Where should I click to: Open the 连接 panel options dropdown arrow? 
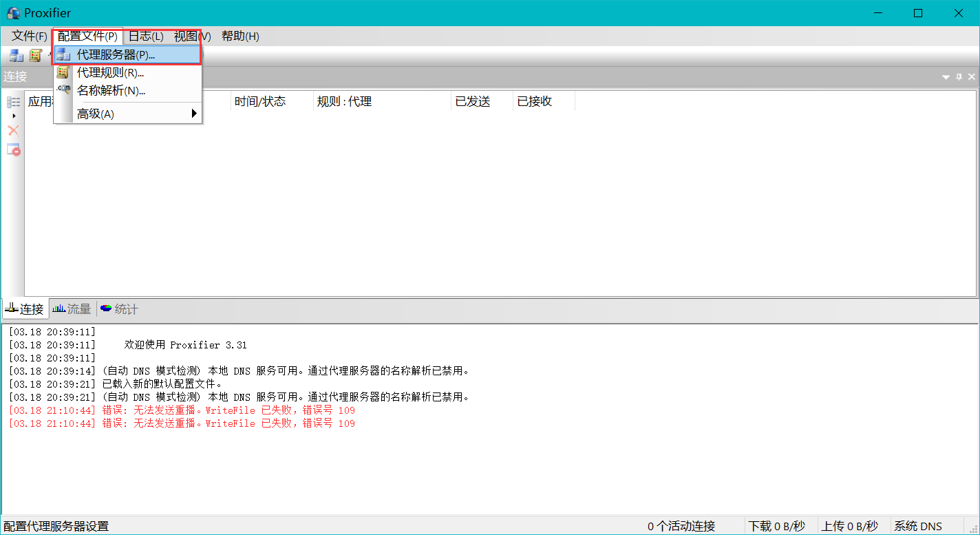coord(947,77)
